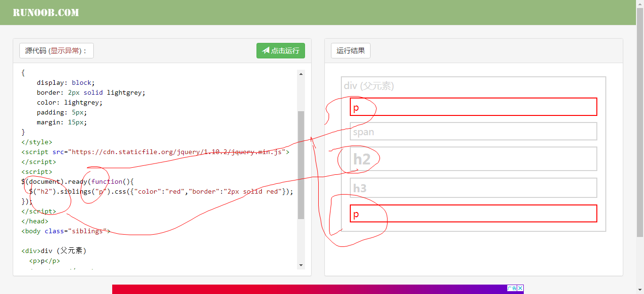The width and height of the screenshot is (644, 294).
Task: Click the code editor vertical scrollbar thumb
Action: pos(301,165)
